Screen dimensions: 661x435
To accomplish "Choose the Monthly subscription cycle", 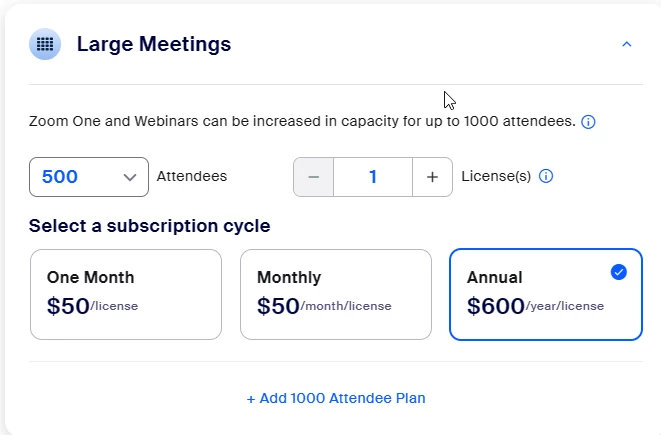I will click(x=335, y=294).
